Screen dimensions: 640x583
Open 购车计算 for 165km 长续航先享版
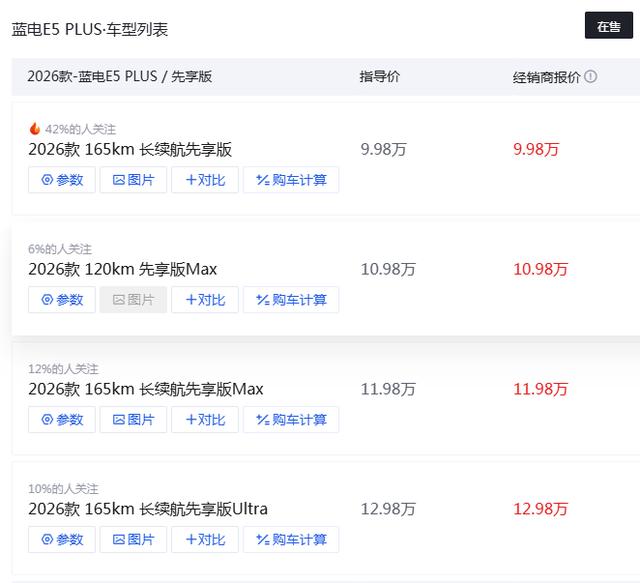click(291, 180)
